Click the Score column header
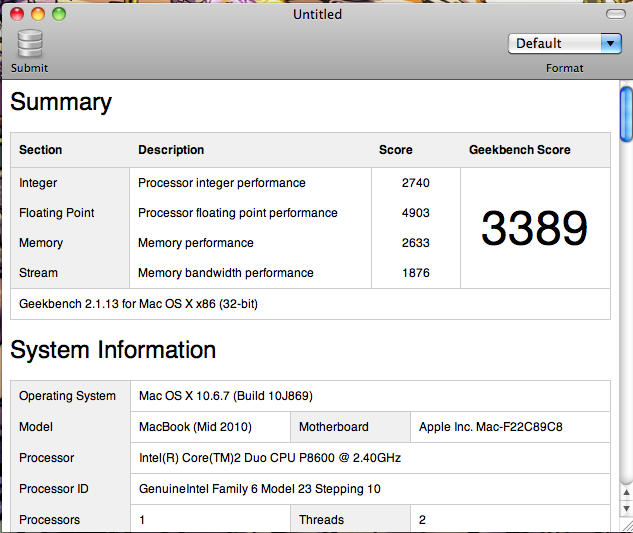Screen dimensions: 633x533 click(396, 150)
